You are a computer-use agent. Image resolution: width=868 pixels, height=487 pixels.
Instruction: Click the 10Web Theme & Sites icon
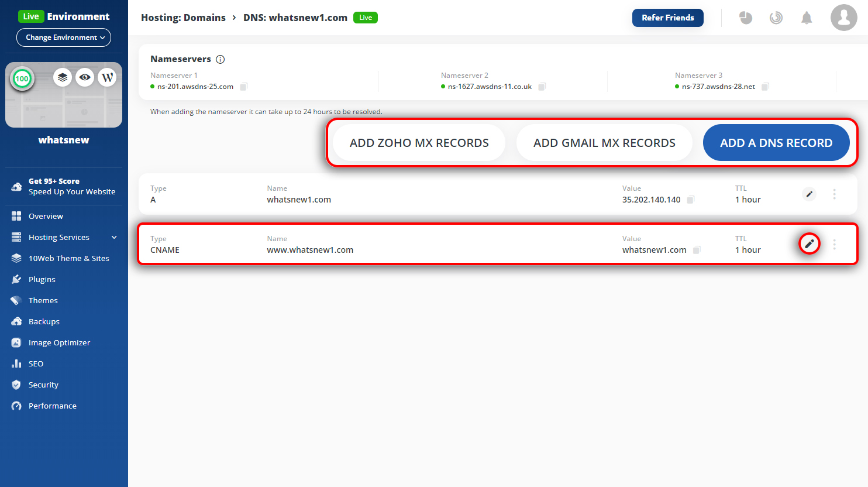pos(16,258)
